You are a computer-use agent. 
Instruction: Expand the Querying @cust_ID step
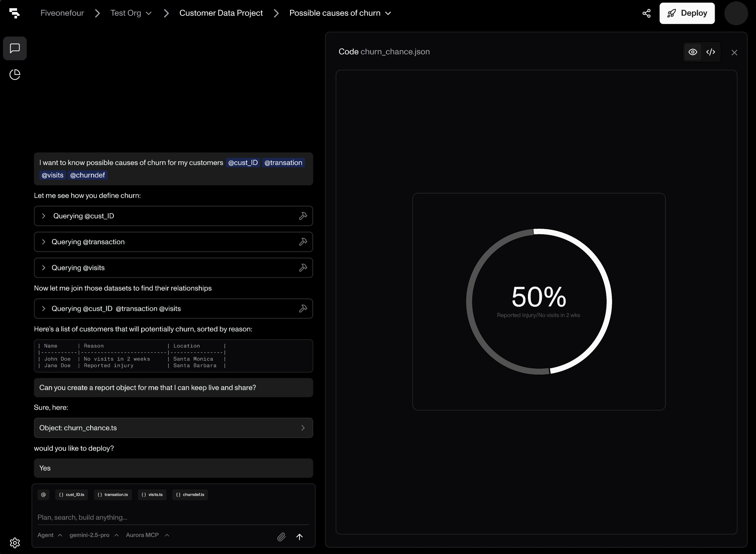coord(44,216)
